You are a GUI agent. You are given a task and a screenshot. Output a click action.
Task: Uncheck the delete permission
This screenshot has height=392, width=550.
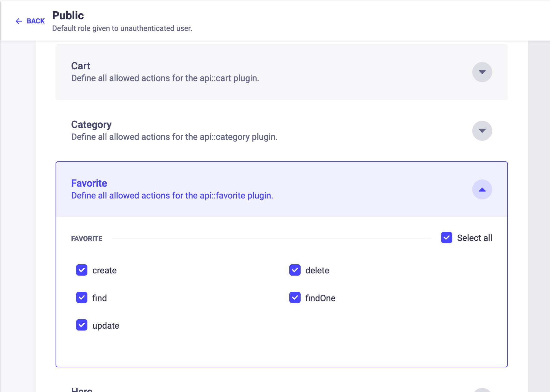click(295, 270)
